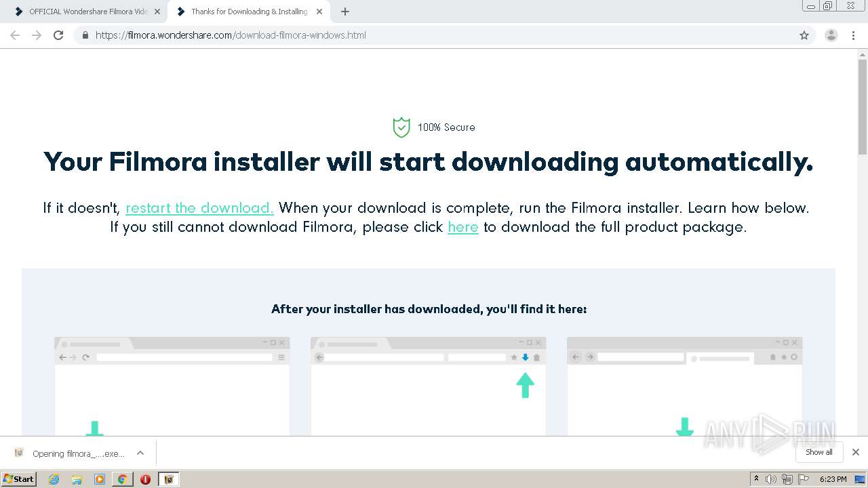Image resolution: width=868 pixels, height=488 pixels.
Task: Click the system clock 6:23 PM
Action: click(x=833, y=479)
